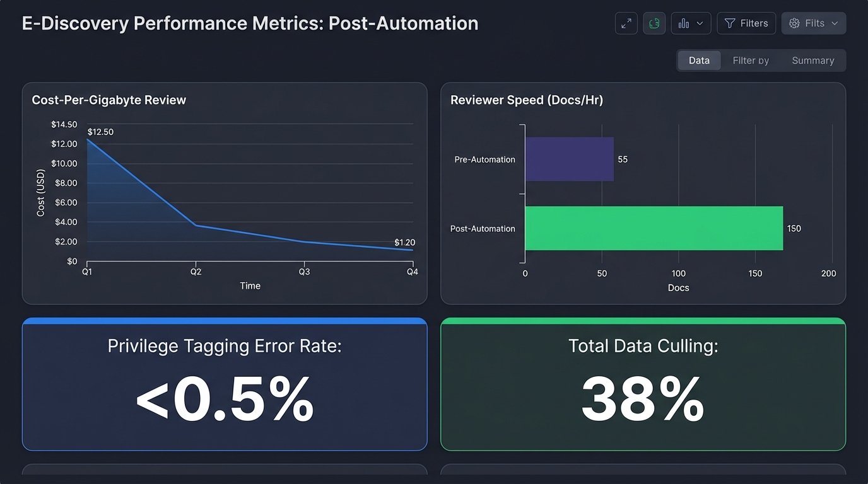Click the Cost-Per-Gigabyte Review chart title
The image size is (868, 484).
tap(108, 100)
